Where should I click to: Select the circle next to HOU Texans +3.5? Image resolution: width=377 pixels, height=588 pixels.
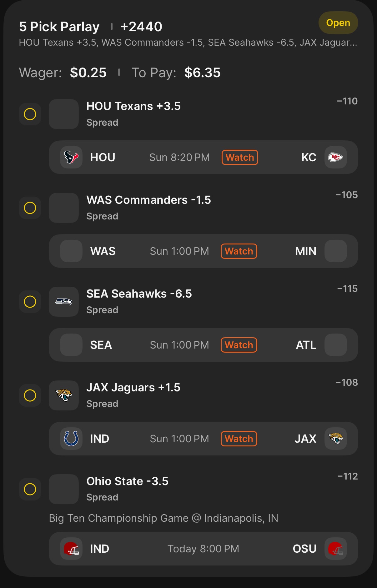click(x=30, y=114)
